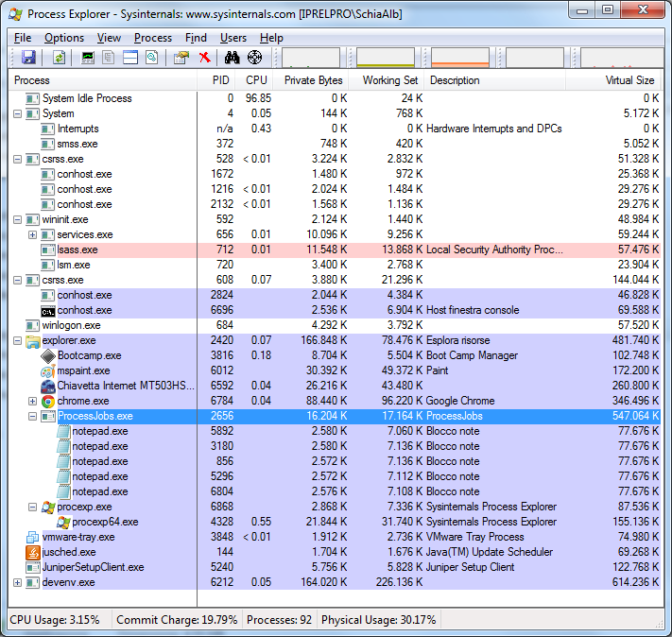Select the winlogon.exe process row
The image size is (672, 637).
335,325
